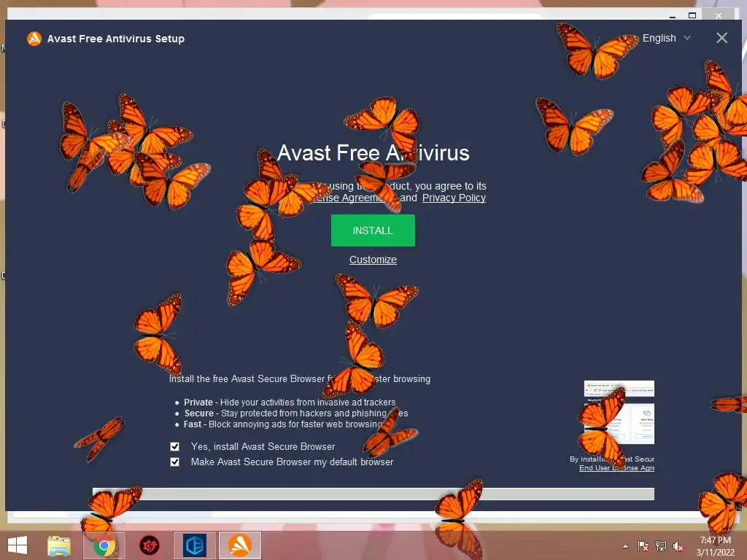Click the Avast Secure Browser preview thumbnail

point(619,413)
